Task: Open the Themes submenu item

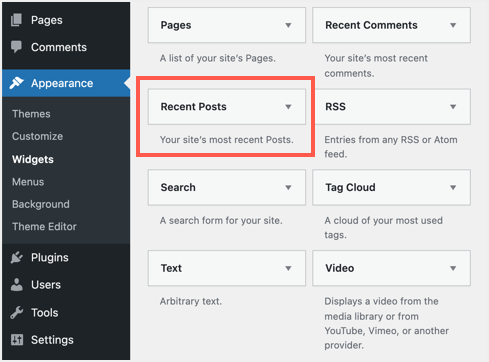Action: pos(31,114)
